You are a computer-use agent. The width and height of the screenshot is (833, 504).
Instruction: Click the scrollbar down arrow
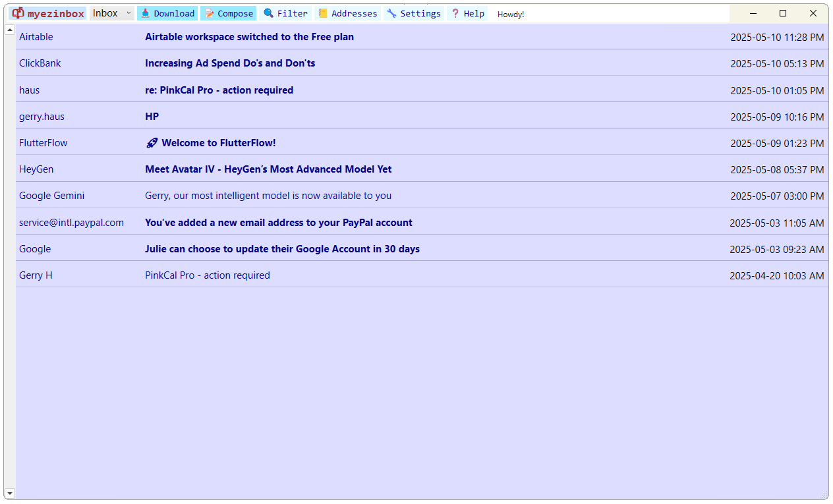click(x=9, y=493)
